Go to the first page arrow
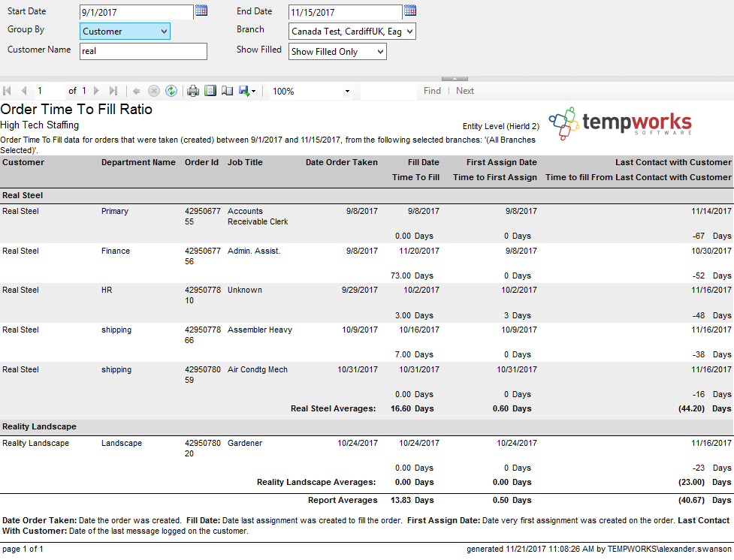Image resolution: width=734 pixels, height=560 pixels. tap(8, 91)
